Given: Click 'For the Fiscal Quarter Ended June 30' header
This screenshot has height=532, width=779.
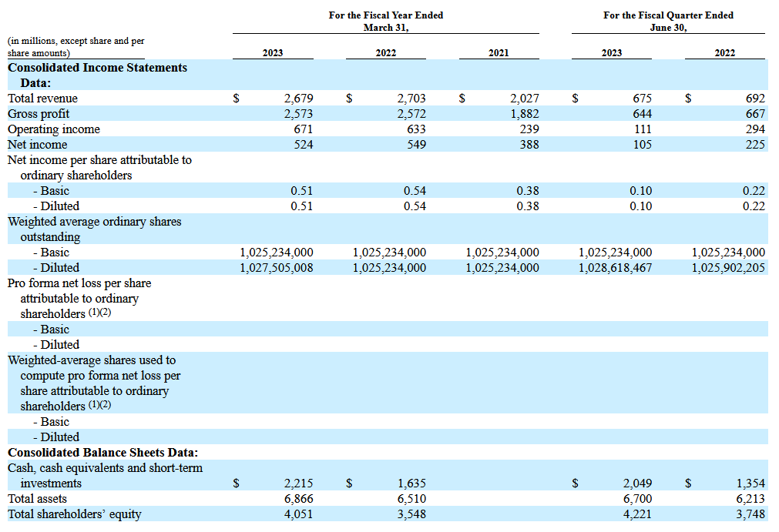Looking at the screenshot, I should point(668,22).
